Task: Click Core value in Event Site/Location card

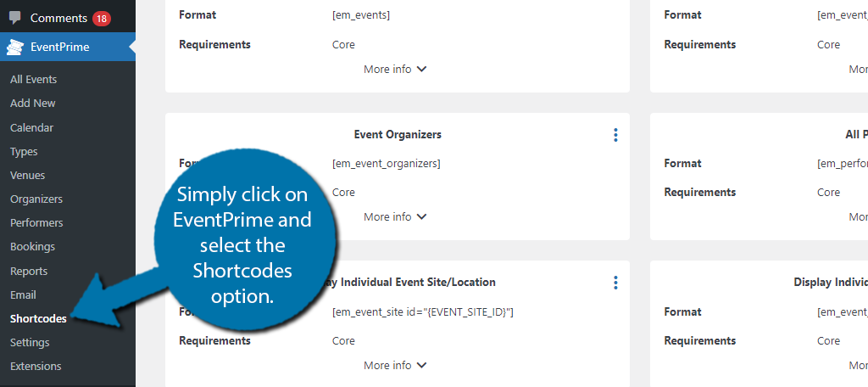Action: (x=343, y=341)
